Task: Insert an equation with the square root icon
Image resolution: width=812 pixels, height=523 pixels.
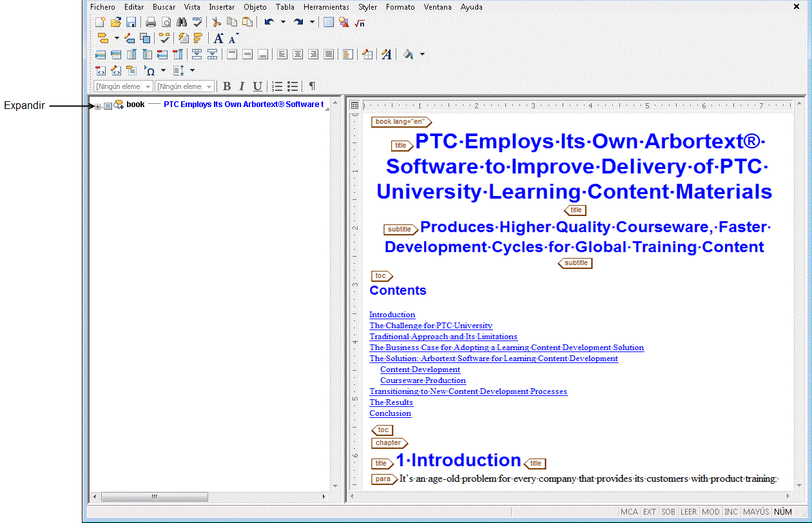Action: tap(360, 22)
